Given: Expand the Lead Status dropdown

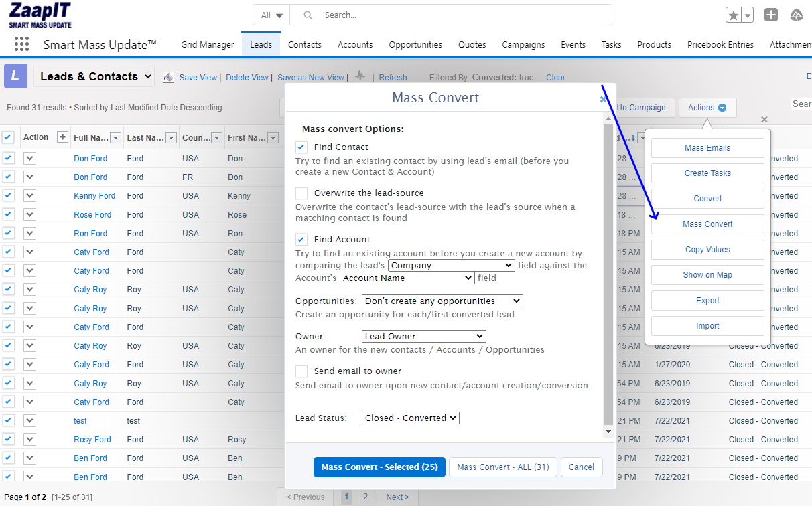Looking at the screenshot, I should click(x=410, y=418).
